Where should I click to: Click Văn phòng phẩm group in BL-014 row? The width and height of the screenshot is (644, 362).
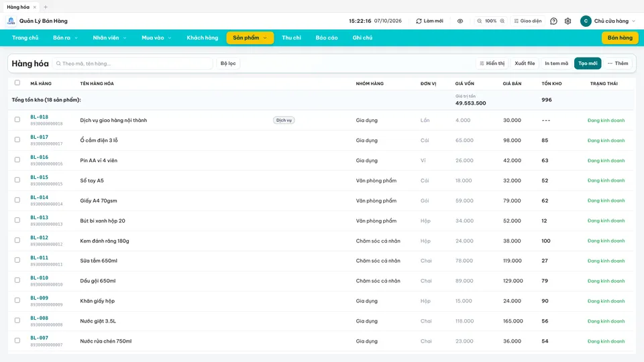click(376, 200)
